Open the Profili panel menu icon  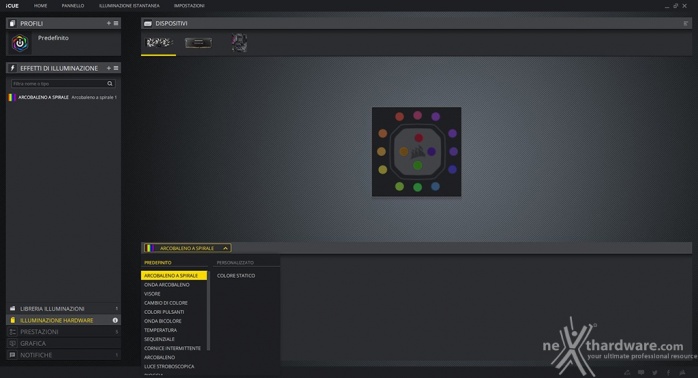(x=116, y=23)
